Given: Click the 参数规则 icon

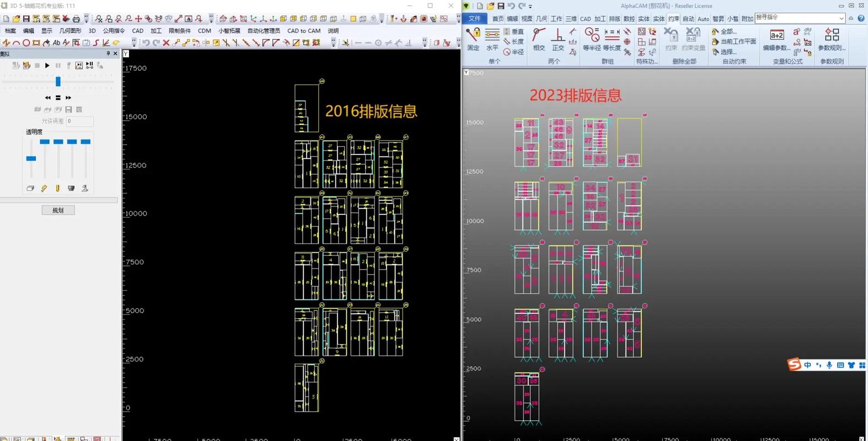Looking at the screenshot, I should [832, 39].
